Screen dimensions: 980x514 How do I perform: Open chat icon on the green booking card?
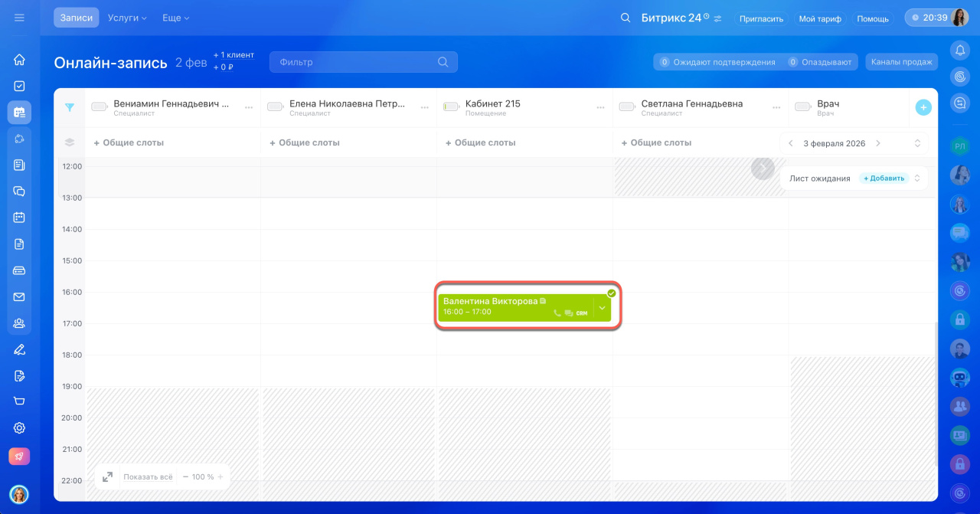[569, 313]
